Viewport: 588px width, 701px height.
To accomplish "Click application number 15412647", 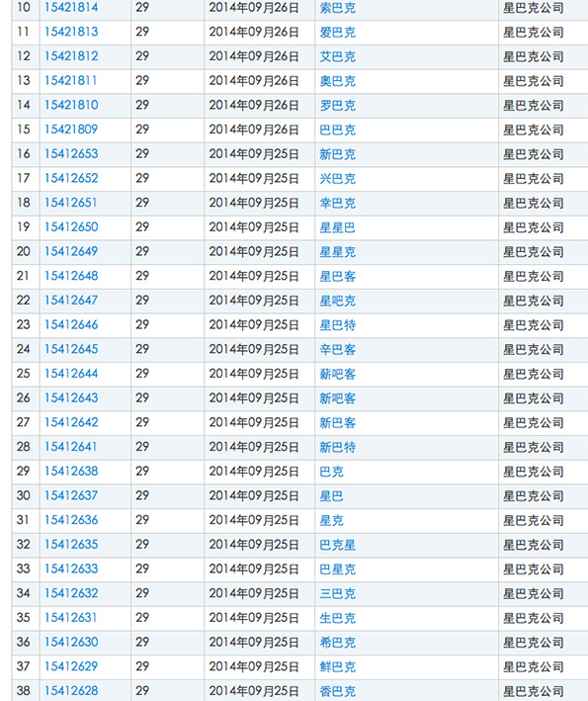I will click(x=71, y=301).
